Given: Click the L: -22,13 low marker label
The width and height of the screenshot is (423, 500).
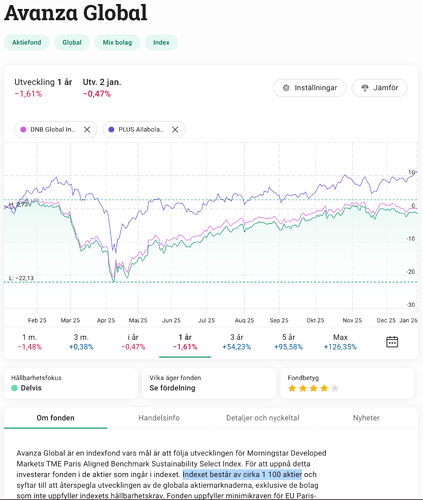Looking at the screenshot, I should pyautogui.click(x=21, y=278).
